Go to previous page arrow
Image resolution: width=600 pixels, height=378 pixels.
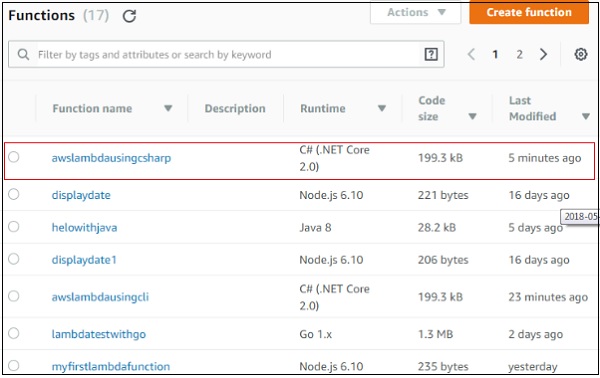click(471, 54)
